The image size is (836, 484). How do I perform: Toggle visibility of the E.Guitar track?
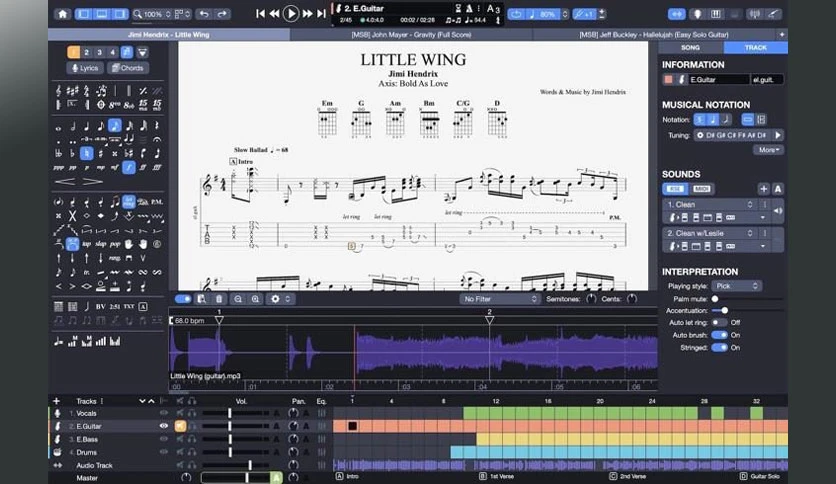coord(164,426)
